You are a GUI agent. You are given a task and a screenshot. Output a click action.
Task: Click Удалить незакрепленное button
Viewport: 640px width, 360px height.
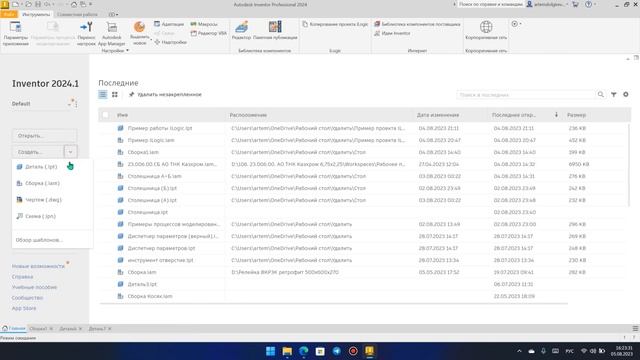coord(165,94)
